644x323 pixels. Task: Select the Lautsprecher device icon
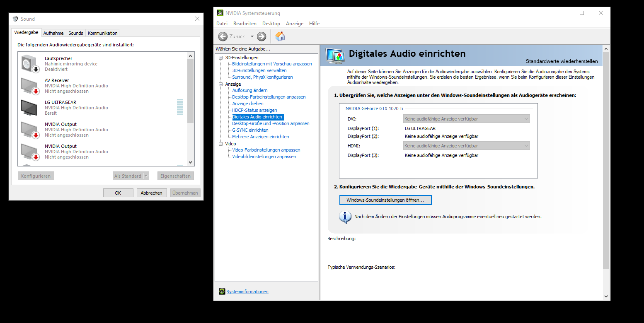(30, 64)
